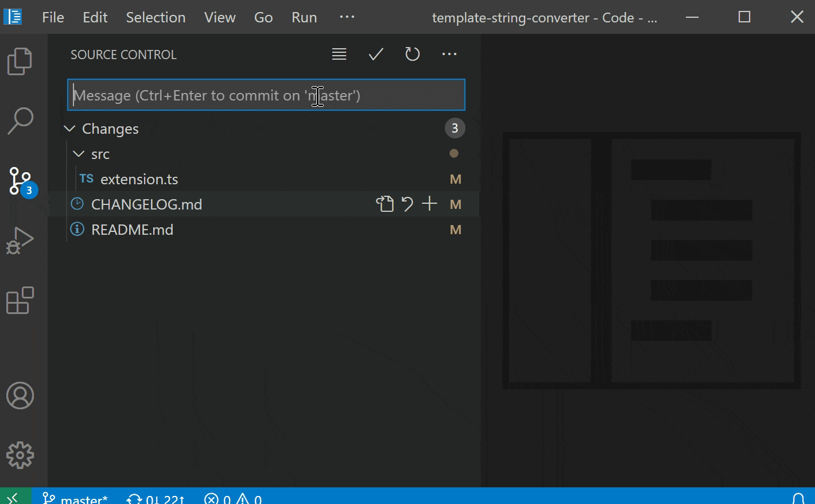
Task: Open the View menu
Action: coord(219,17)
